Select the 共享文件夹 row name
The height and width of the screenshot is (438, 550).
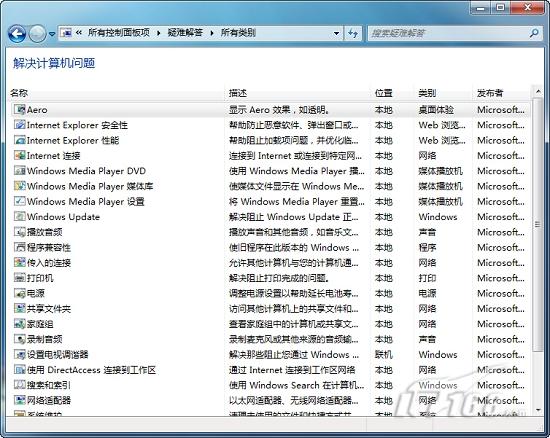coord(49,309)
